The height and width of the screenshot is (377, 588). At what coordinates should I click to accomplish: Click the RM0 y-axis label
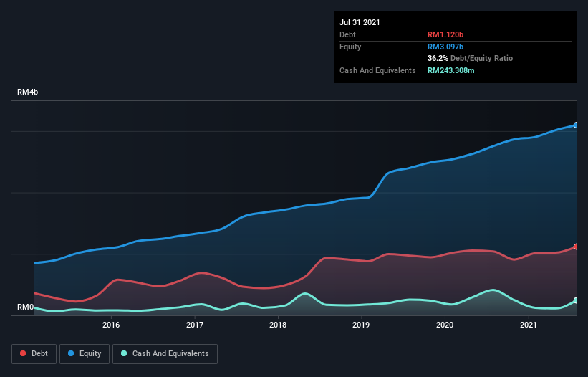[26, 307]
